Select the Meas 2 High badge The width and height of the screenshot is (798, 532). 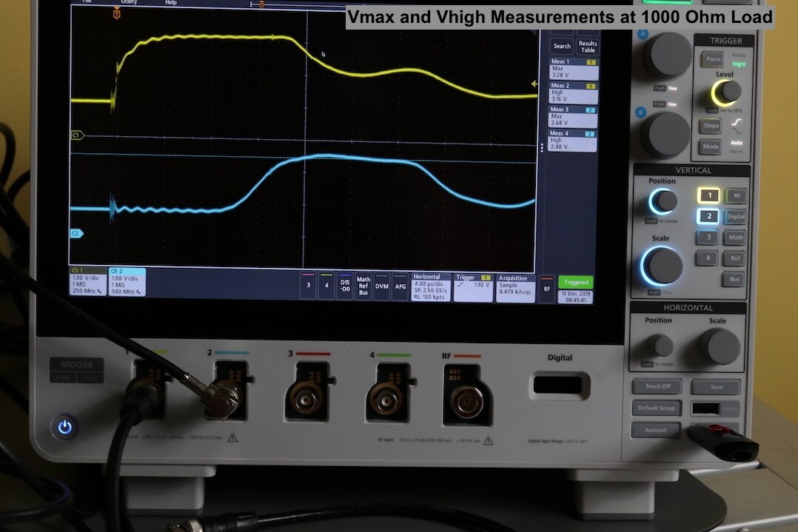tap(573, 92)
